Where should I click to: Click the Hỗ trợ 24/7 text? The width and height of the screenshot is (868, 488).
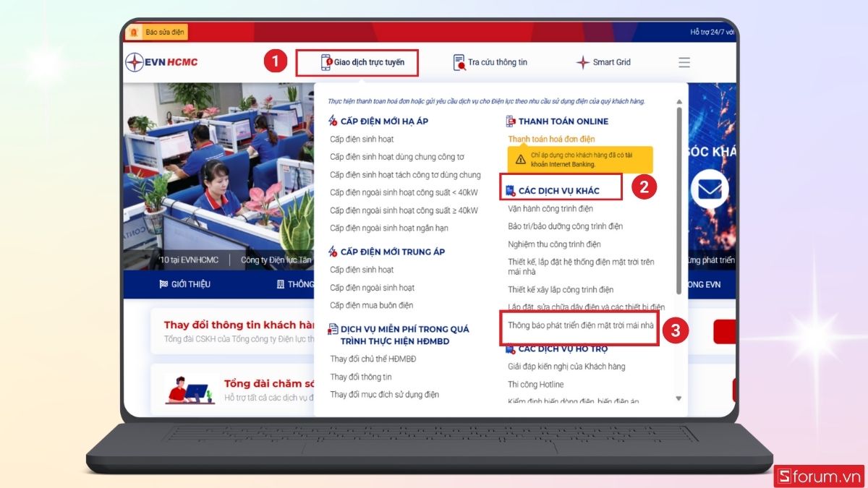tap(712, 32)
